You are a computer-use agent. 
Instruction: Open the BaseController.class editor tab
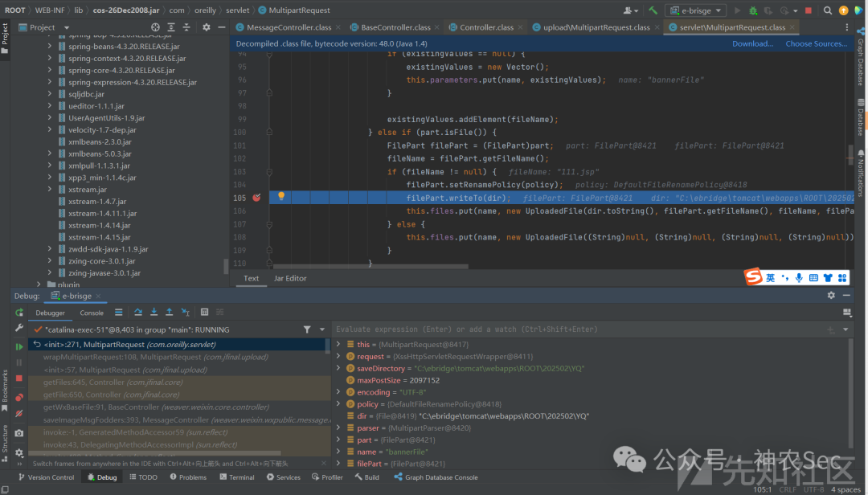[x=395, y=27]
